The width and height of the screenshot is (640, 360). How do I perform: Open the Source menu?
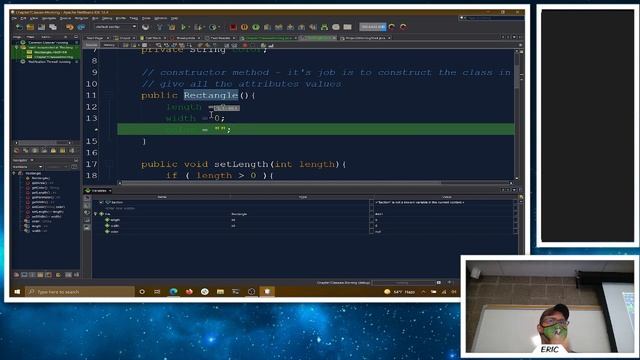(65, 18)
